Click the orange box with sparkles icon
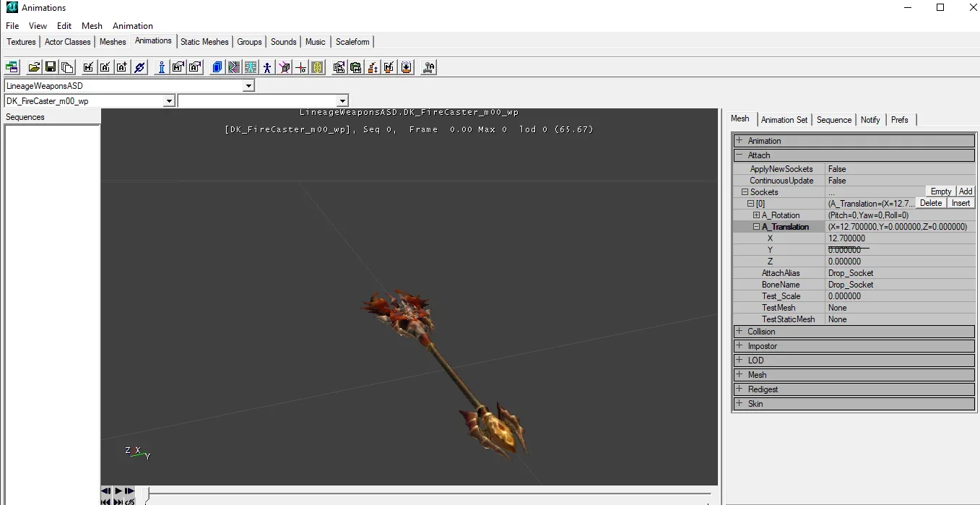This screenshot has width=980, height=505. pyautogui.click(x=407, y=67)
